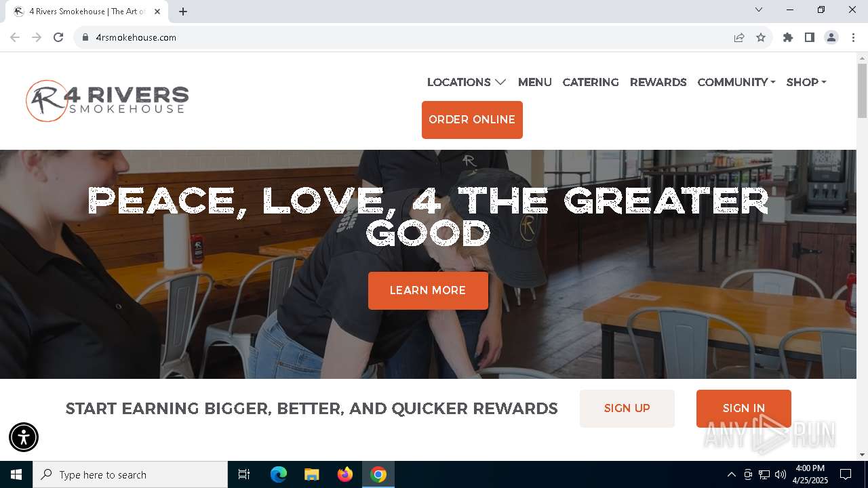Expand the Shop dropdown menu
The image size is (868, 488).
point(806,82)
